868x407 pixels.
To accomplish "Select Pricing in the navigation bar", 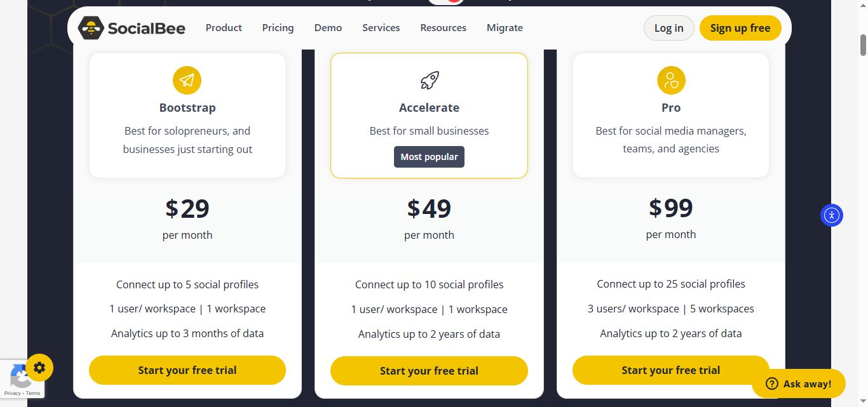I will point(278,28).
